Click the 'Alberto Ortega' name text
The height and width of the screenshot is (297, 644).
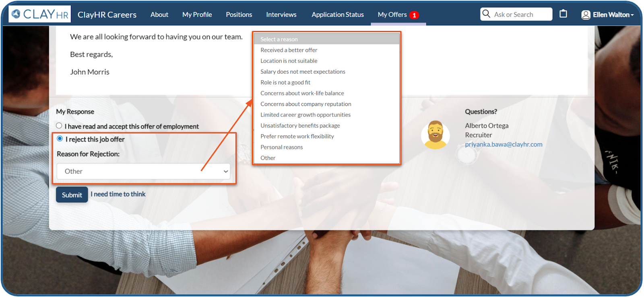(x=487, y=126)
